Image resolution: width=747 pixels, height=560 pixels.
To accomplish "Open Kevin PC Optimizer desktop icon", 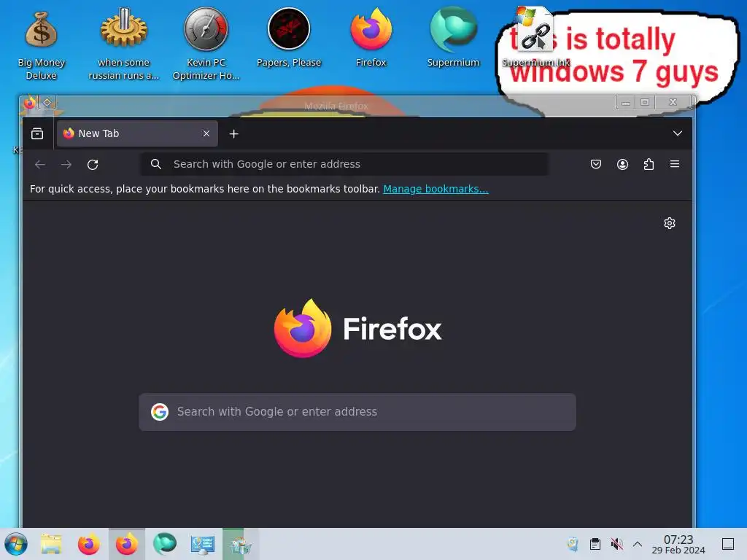I will click(x=206, y=44).
